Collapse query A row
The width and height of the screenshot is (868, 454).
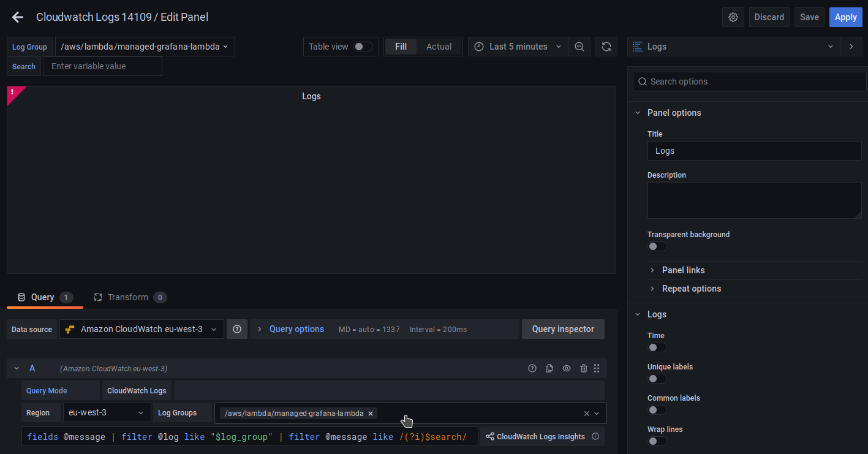pyautogui.click(x=17, y=368)
